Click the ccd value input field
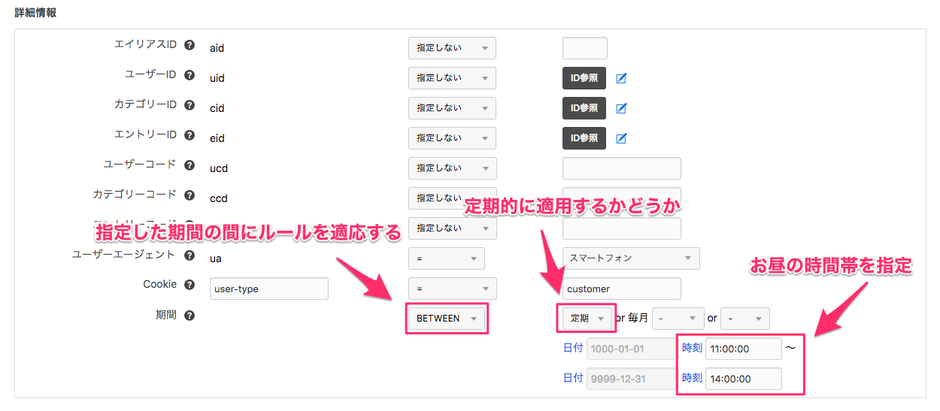 (622, 198)
